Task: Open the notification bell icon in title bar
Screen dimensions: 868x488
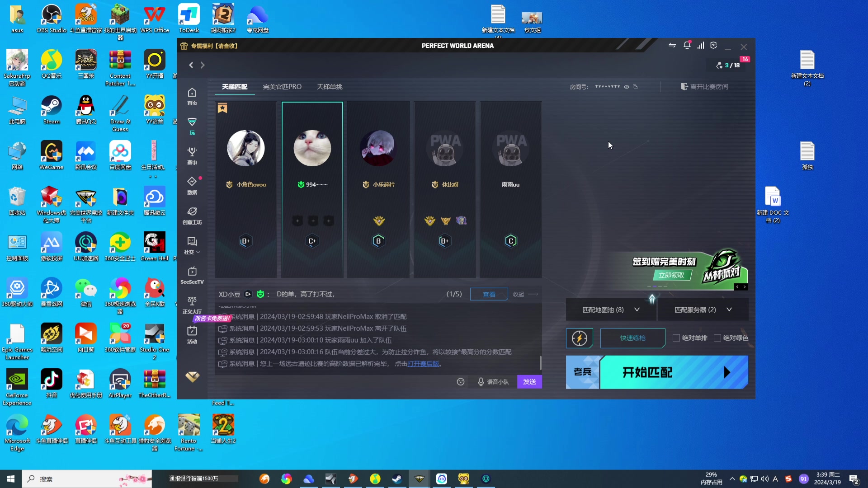Action: [687, 46]
